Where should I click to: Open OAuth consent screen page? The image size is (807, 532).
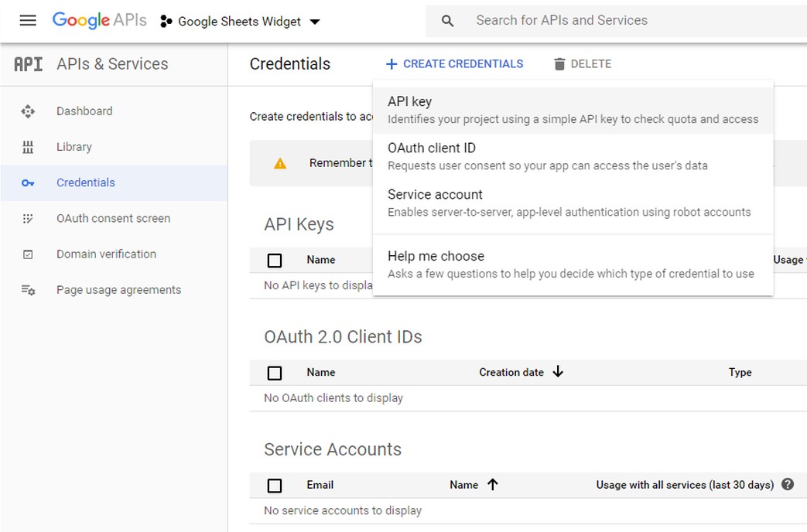(x=113, y=219)
